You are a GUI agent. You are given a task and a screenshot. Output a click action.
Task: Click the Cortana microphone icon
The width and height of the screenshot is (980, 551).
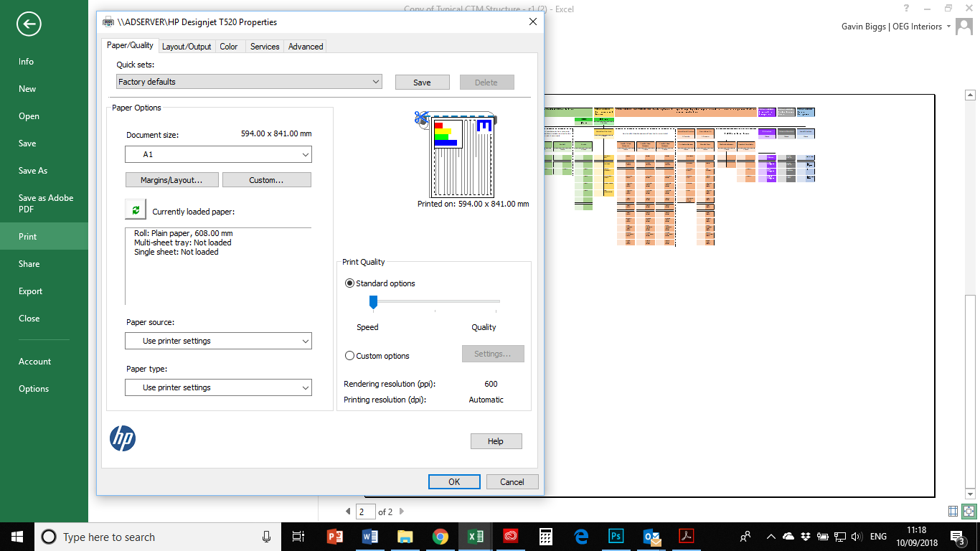coord(267,537)
